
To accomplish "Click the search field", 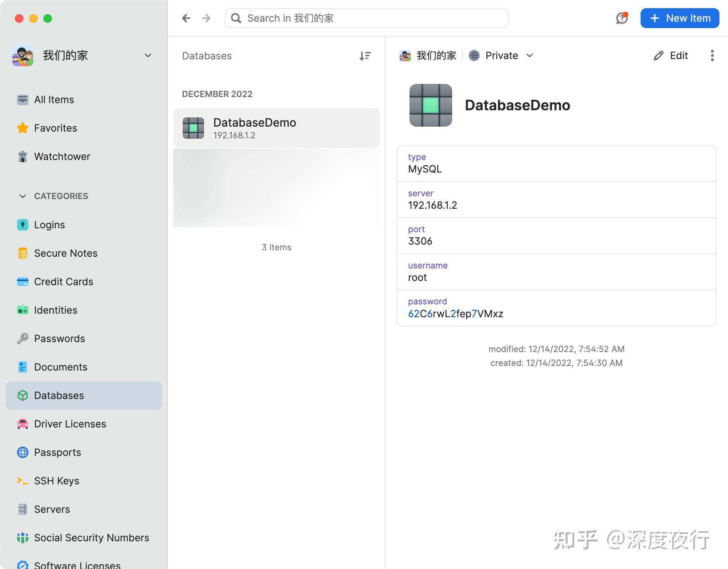I will [x=366, y=18].
